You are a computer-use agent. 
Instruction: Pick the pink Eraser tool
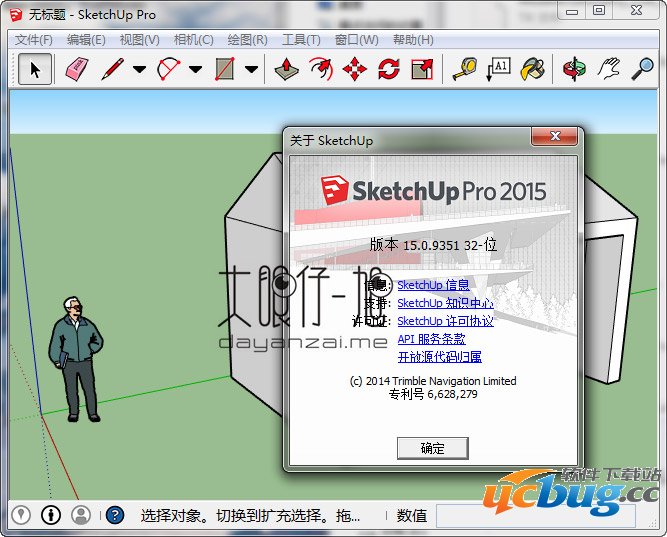point(77,69)
